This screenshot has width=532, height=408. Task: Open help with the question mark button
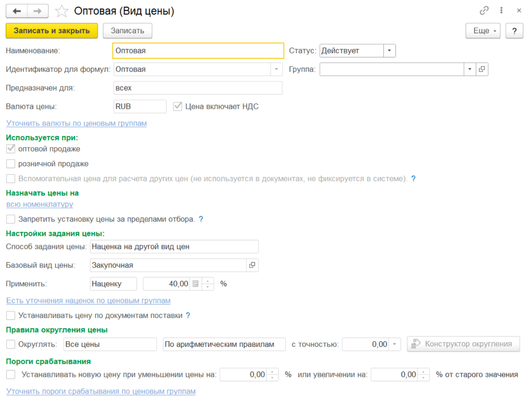coord(514,31)
